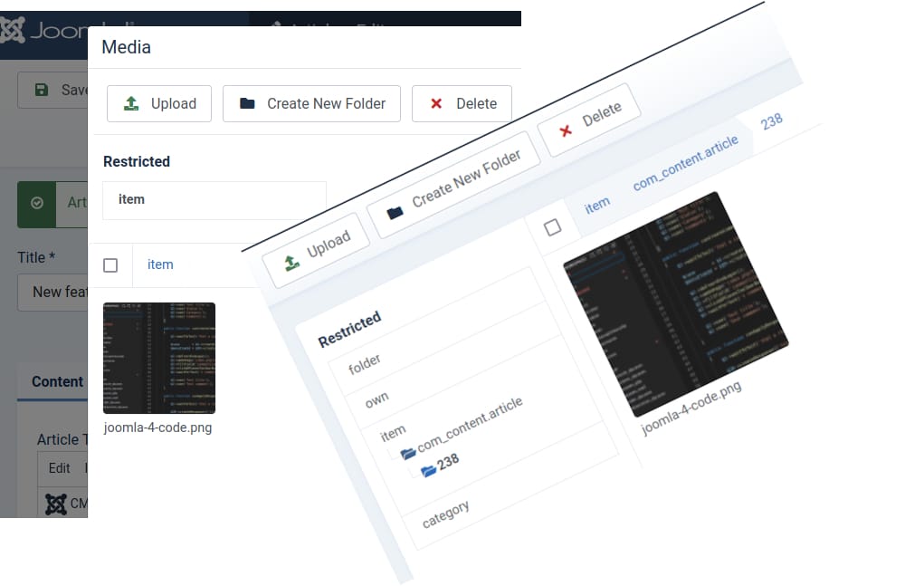Open the item folder link
This screenshot has width=924, height=586.
(x=159, y=264)
